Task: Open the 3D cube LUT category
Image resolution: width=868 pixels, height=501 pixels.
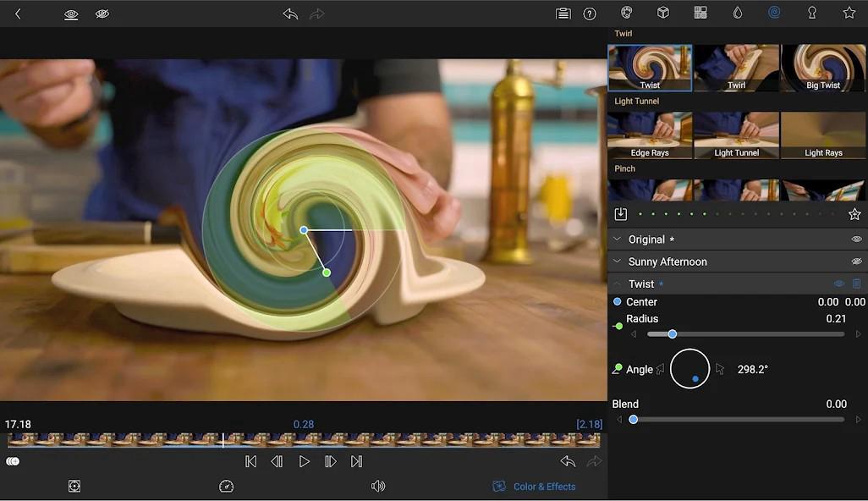Action: point(662,13)
